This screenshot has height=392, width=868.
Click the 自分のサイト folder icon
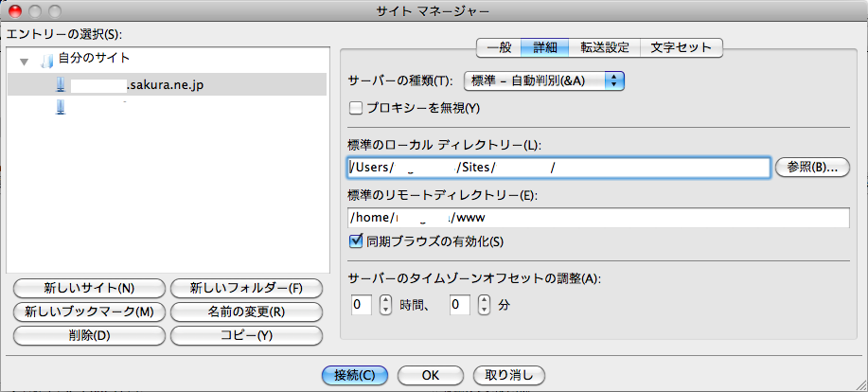pyautogui.click(x=45, y=61)
